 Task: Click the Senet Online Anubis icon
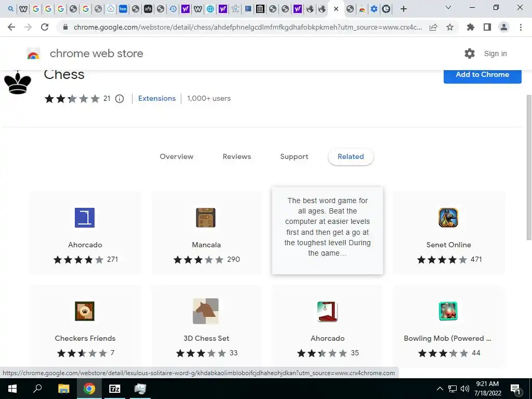pos(448,218)
